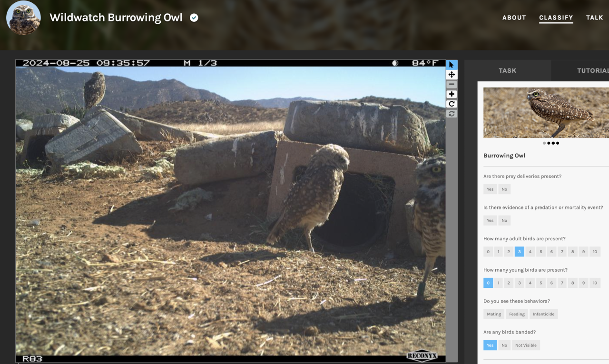The height and width of the screenshot is (364, 609).
Task: Deselect 3 adult birds present
Action: [520, 252]
